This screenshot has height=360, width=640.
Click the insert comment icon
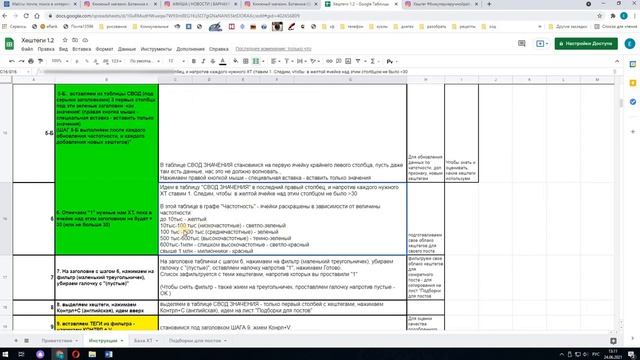coord(338,61)
